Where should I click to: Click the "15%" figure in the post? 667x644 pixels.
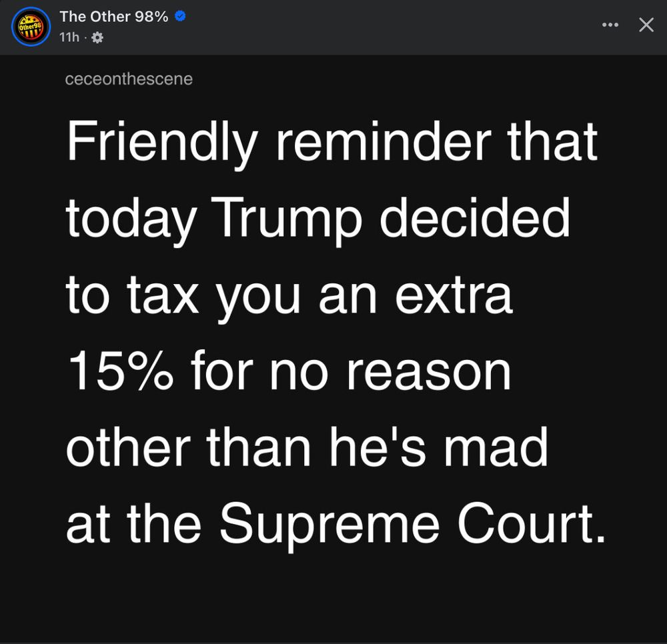click(x=121, y=371)
